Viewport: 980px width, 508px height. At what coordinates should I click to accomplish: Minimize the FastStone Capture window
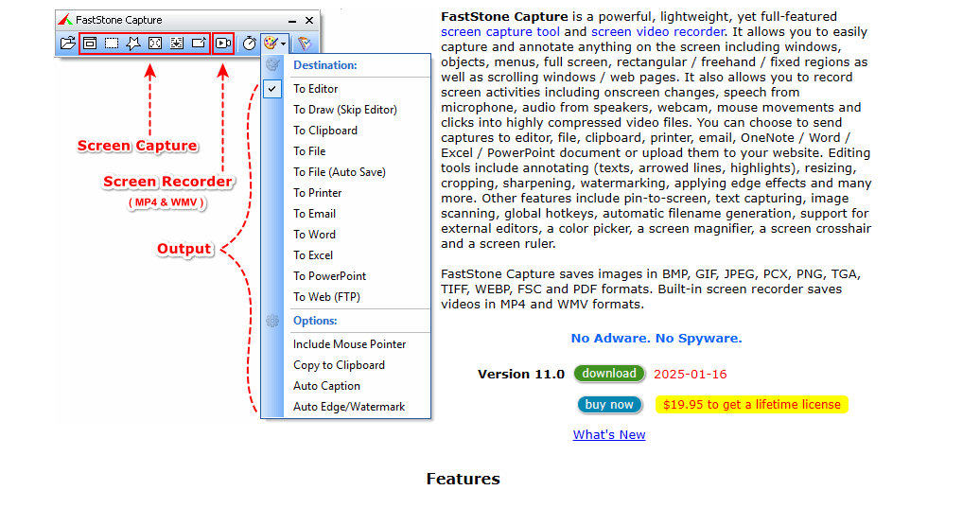tap(292, 21)
